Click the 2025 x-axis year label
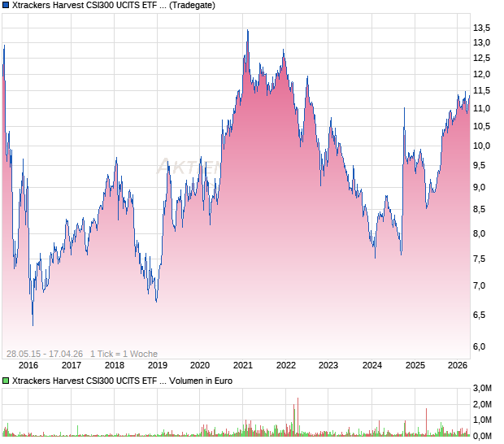This screenshot has width=504, height=444. tap(415, 366)
